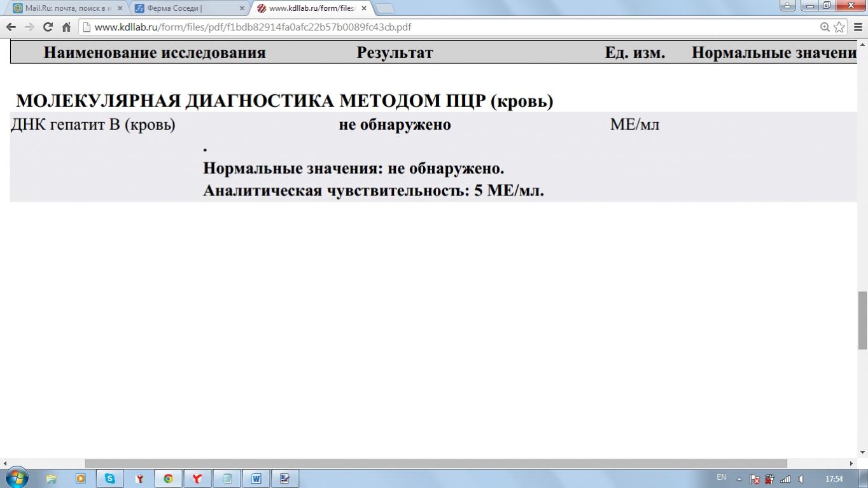Image resolution: width=868 pixels, height=488 pixels.
Task: Go to the browser Home page
Action: coord(66,27)
